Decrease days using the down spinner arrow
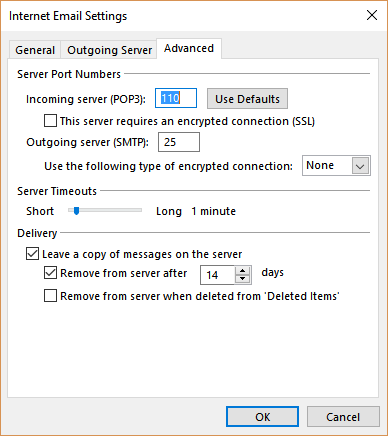This screenshot has width=388, height=436. pyautogui.click(x=243, y=279)
